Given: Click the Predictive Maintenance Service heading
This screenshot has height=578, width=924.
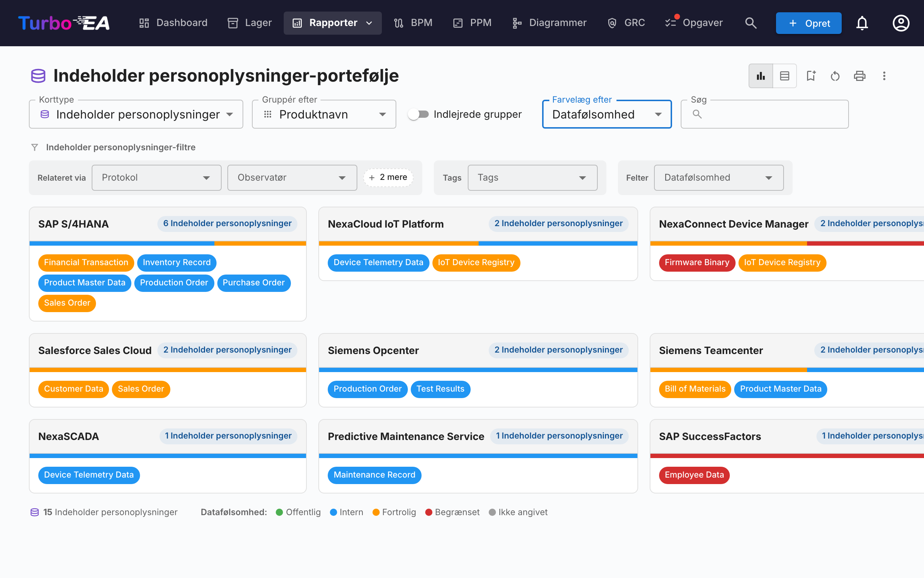Looking at the screenshot, I should 406,436.
